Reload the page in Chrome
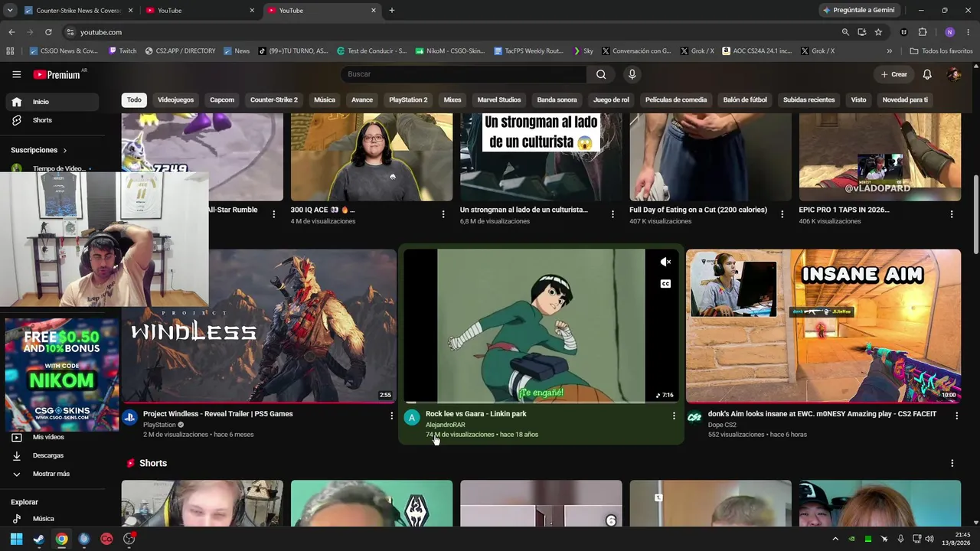980x551 pixels. point(48,32)
